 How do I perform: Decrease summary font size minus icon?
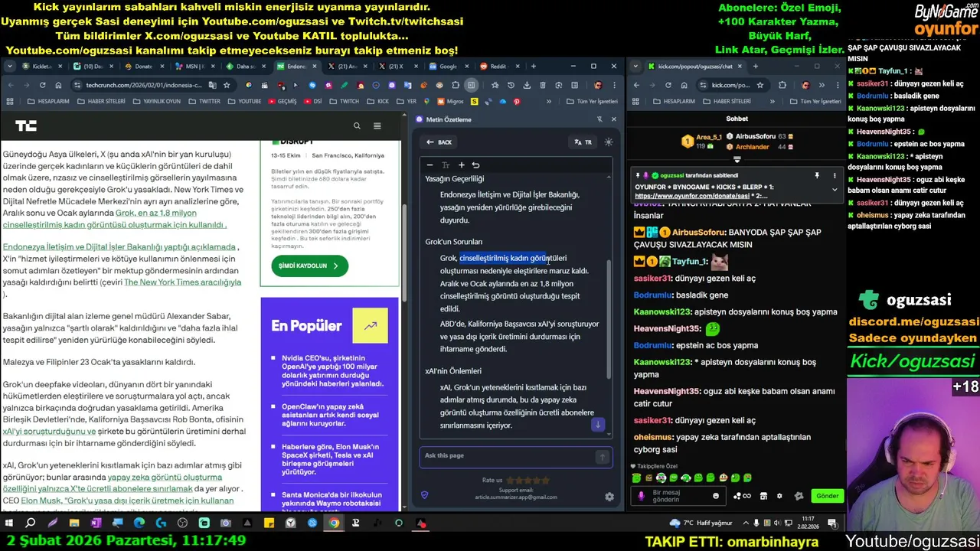(x=430, y=165)
